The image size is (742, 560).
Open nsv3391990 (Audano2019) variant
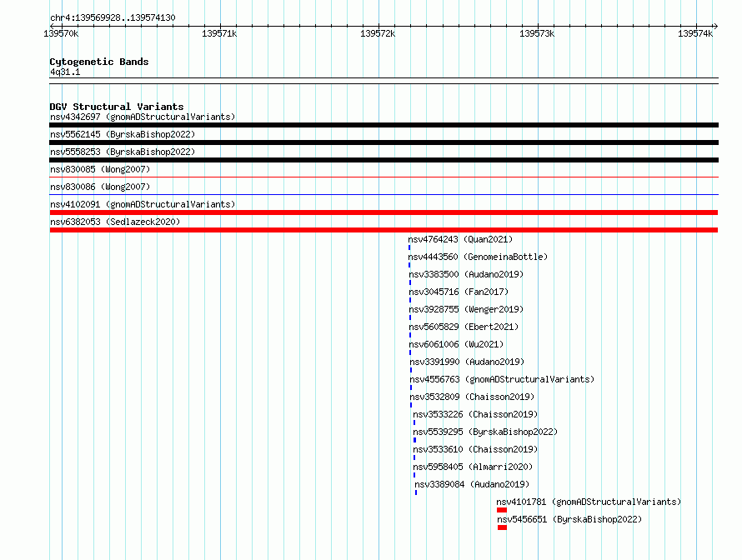point(467,362)
